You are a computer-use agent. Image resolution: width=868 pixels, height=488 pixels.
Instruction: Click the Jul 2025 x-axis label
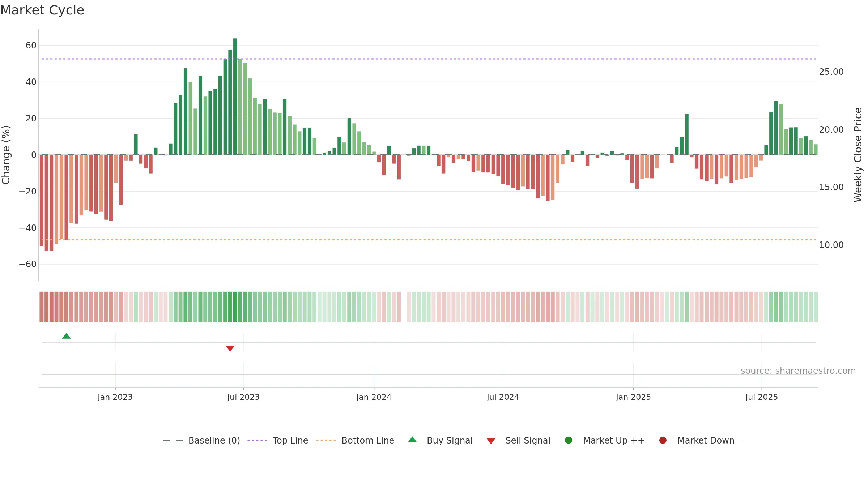tap(762, 397)
